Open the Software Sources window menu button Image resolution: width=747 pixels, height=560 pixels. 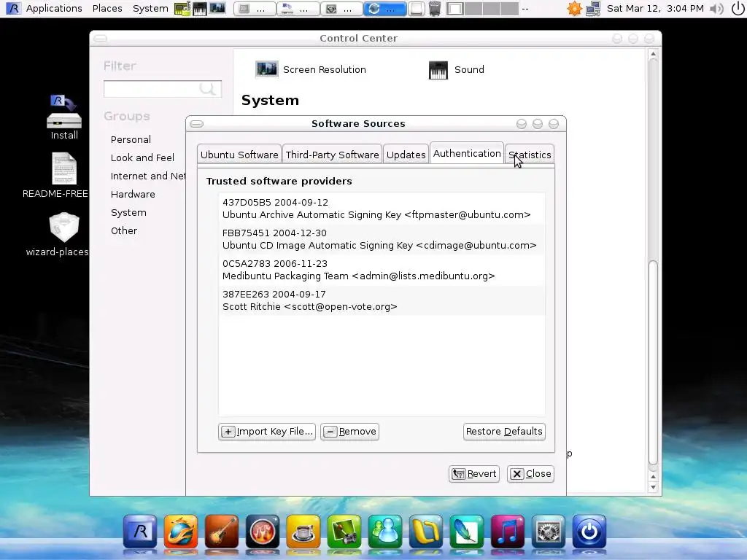[197, 124]
